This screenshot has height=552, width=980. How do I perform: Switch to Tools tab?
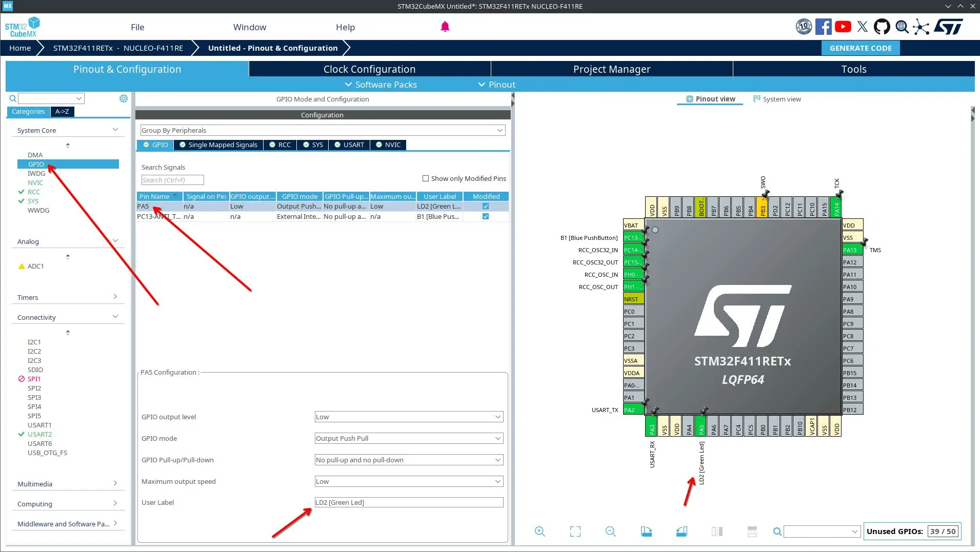[854, 69]
